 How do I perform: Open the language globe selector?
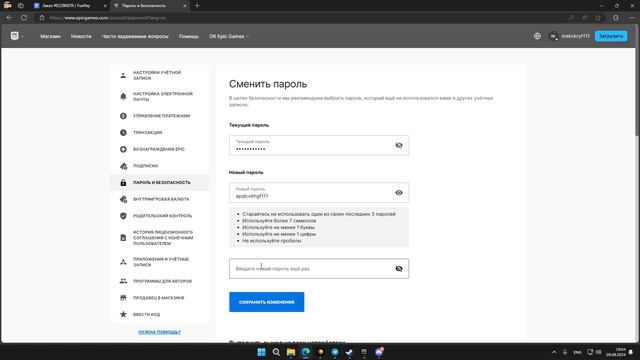click(537, 36)
